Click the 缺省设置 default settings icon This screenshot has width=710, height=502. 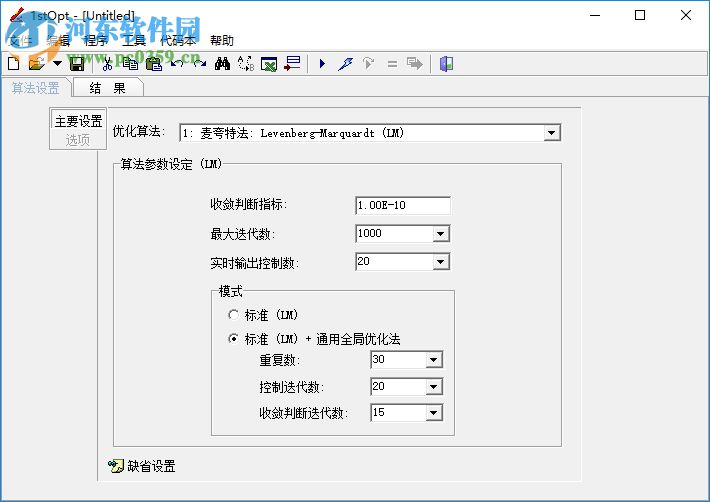[x=116, y=465]
